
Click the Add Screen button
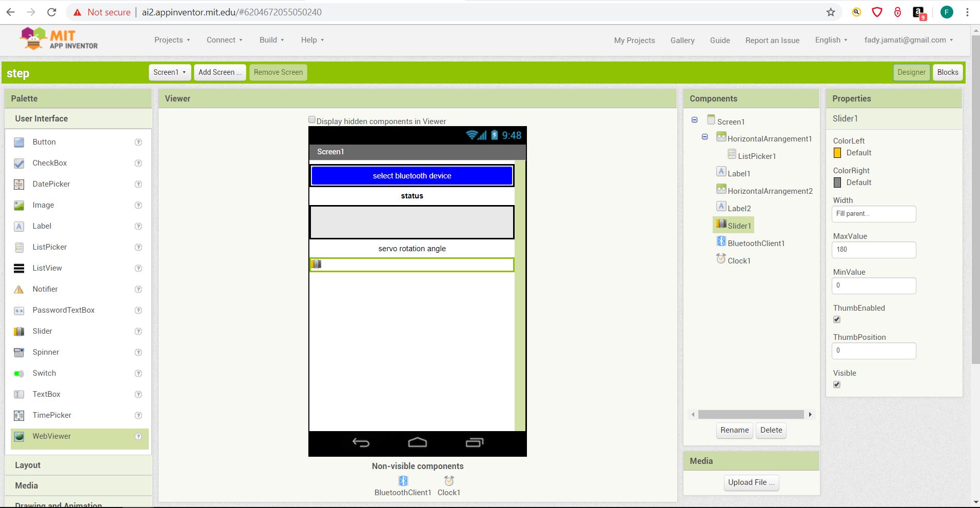click(220, 72)
